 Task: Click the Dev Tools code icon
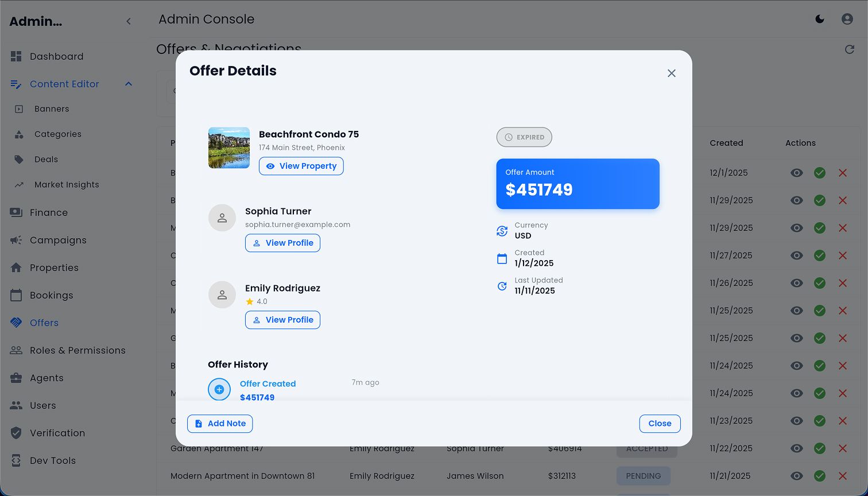(x=16, y=460)
